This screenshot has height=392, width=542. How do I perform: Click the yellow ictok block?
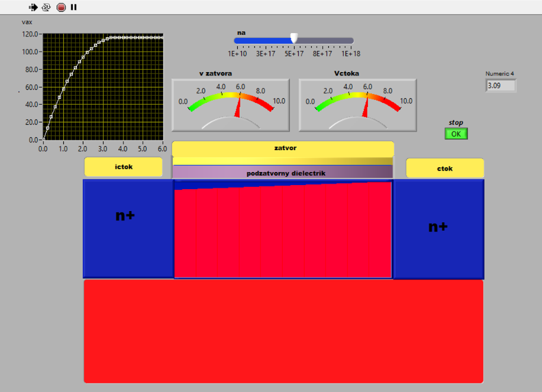point(124,167)
